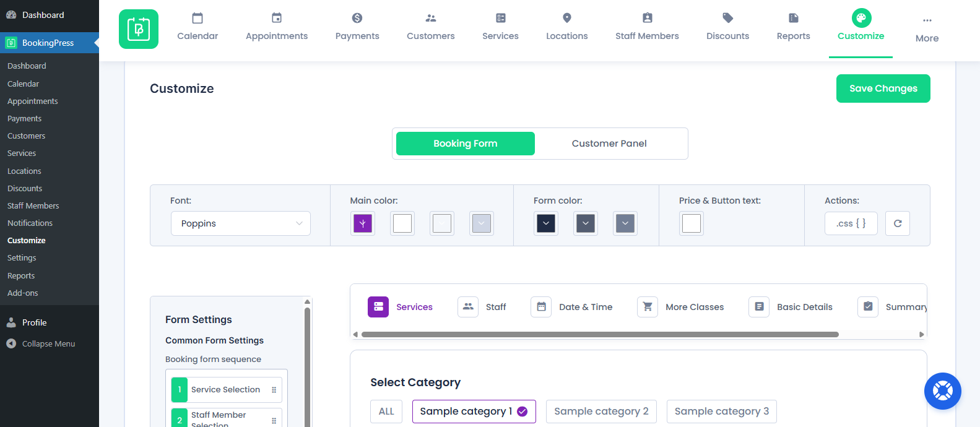Click the blue help lifebuoy icon
The width and height of the screenshot is (980, 427).
942,391
